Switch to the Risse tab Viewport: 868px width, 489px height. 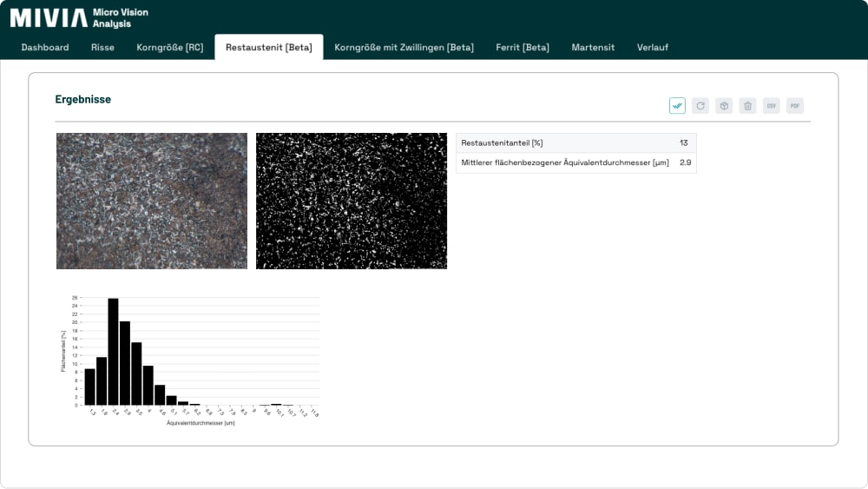click(x=102, y=48)
